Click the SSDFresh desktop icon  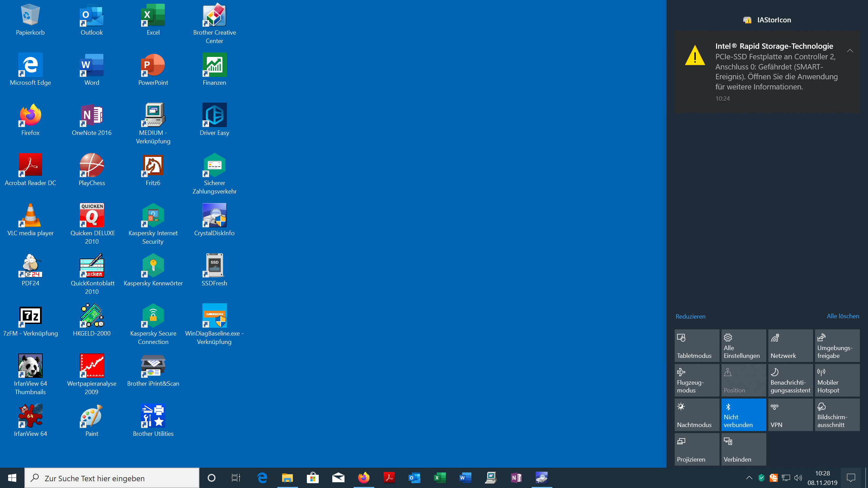214,270
